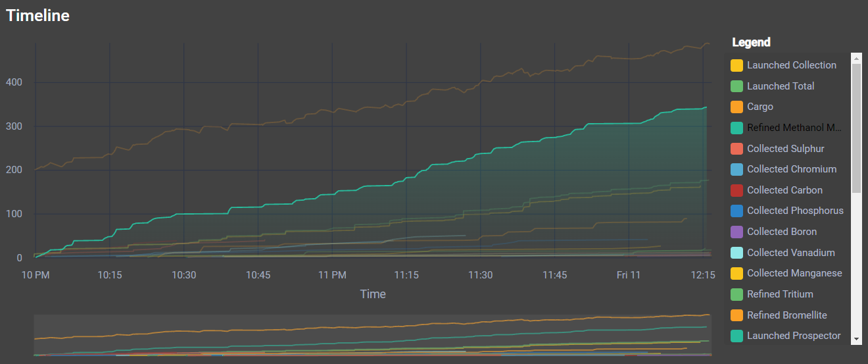Click the 10:30 time axis label

click(183, 275)
